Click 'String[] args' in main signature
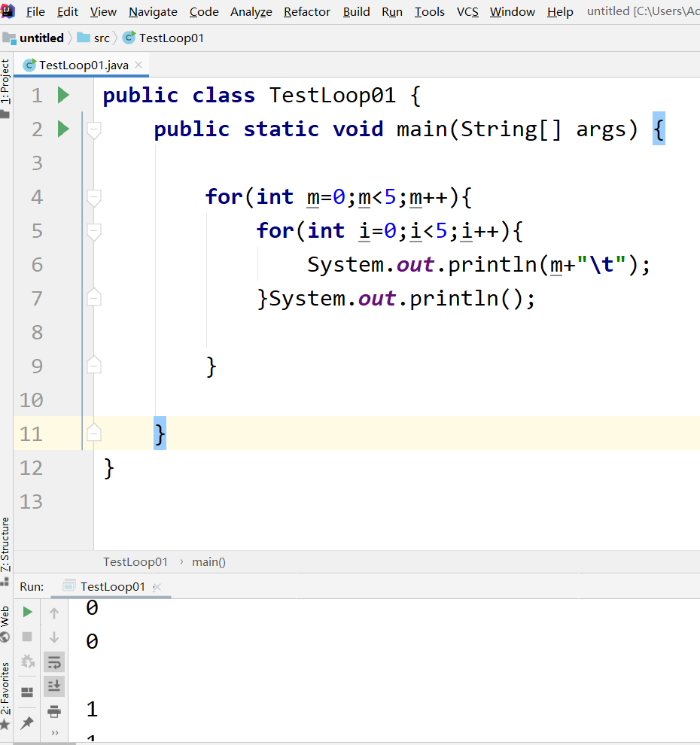Viewport: 700px width, 745px height. click(x=543, y=129)
